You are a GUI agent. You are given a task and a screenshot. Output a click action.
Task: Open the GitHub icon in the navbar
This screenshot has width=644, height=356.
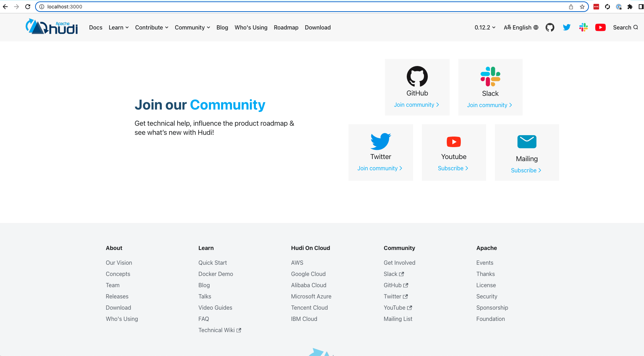pyautogui.click(x=550, y=27)
